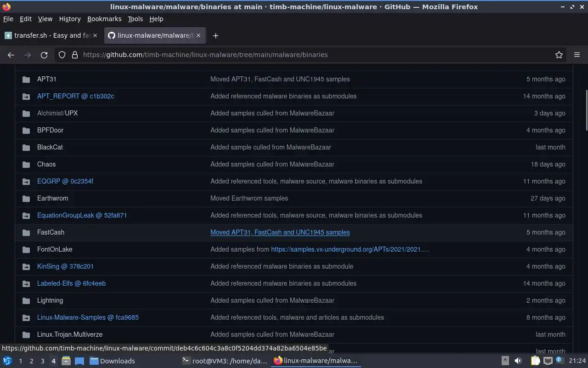
Task: Open the APT31 folder
Action: tap(46, 79)
